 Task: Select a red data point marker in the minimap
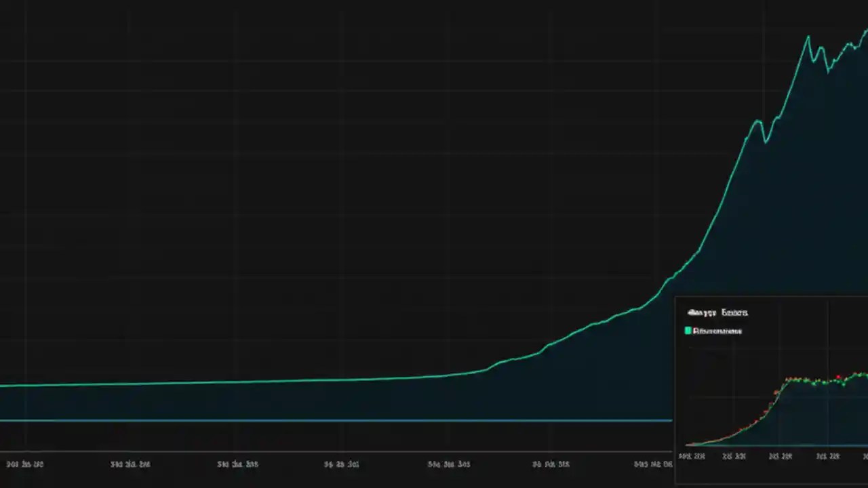(x=838, y=378)
